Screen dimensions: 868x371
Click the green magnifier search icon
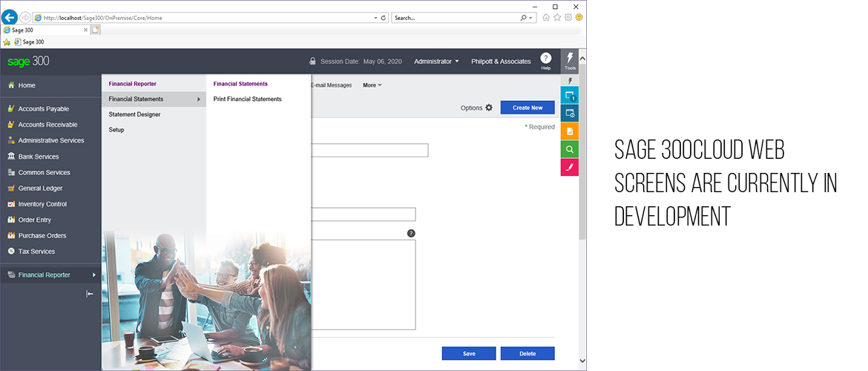pyautogui.click(x=570, y=149)
